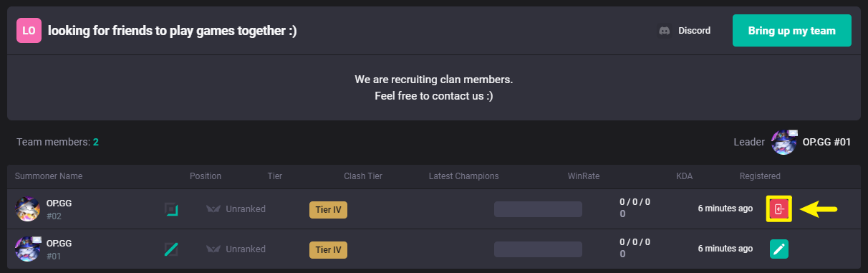
Task: Click the Discord logo icon
Action: 665,31
